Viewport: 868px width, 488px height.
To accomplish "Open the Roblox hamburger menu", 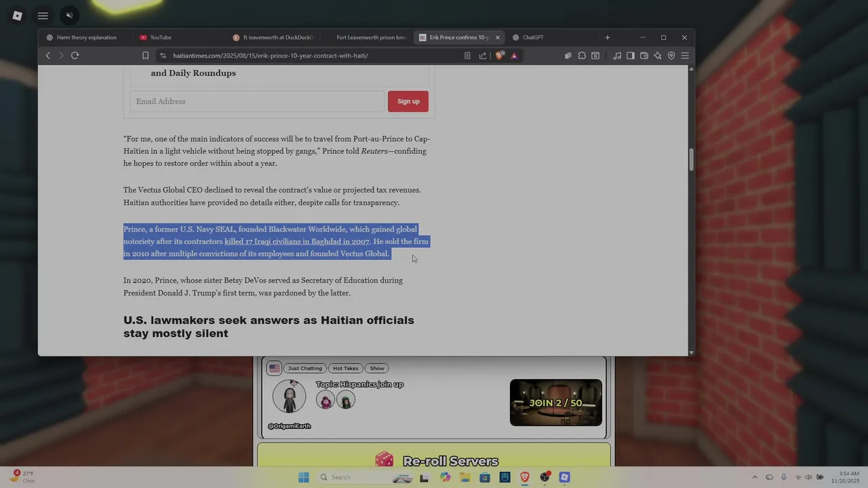I will tap(43, 16).
